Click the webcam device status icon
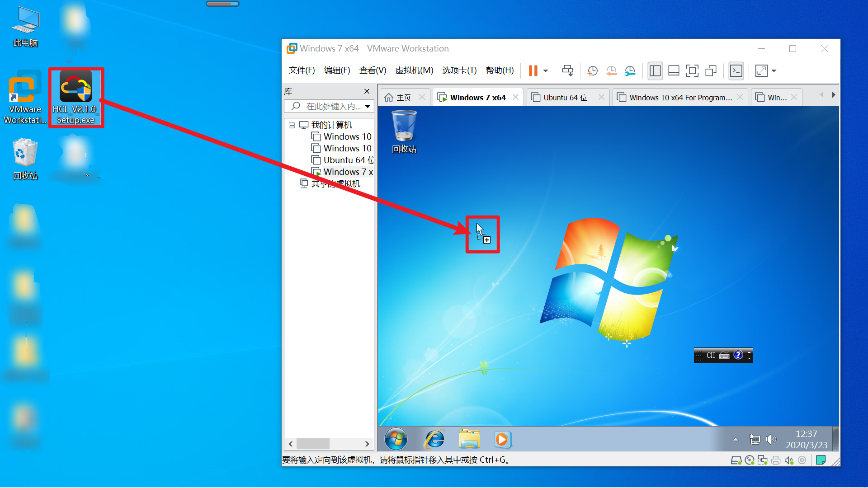Screen dimensions: 868x488 pos(802,460)
